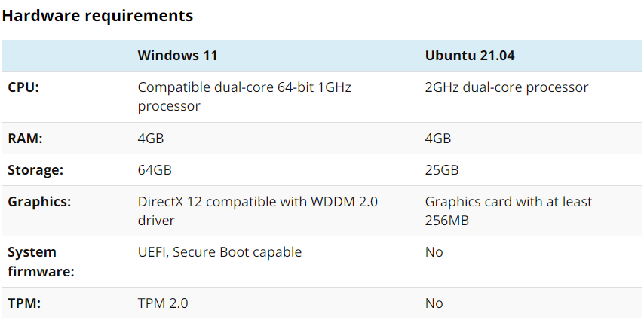Select the Windows 11 CPU requirement text

pos(244,97)
